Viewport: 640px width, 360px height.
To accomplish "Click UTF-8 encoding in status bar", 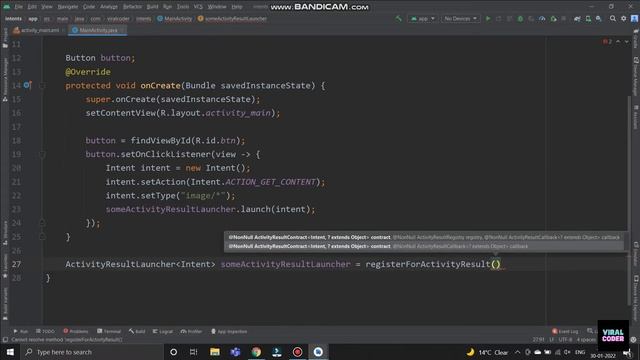I will click(565, 340).
